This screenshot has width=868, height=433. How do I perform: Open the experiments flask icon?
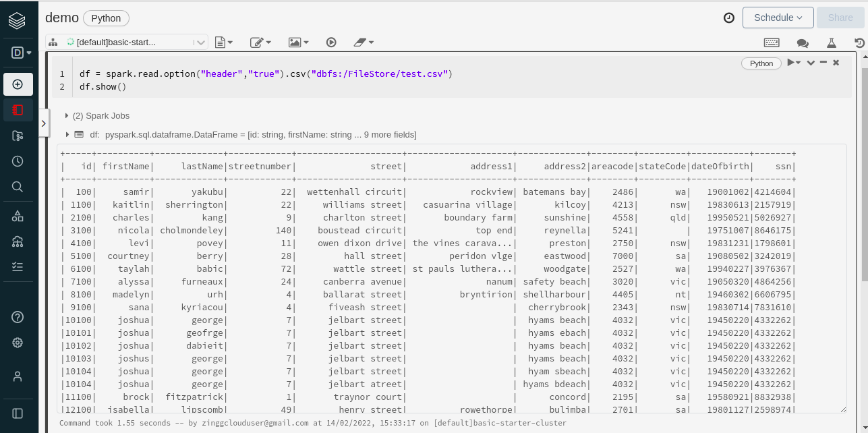[832, 42]
